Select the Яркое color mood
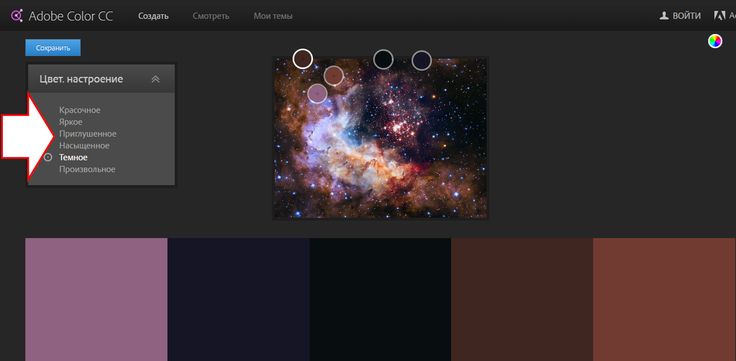736x361 pixels. point(71,122)
